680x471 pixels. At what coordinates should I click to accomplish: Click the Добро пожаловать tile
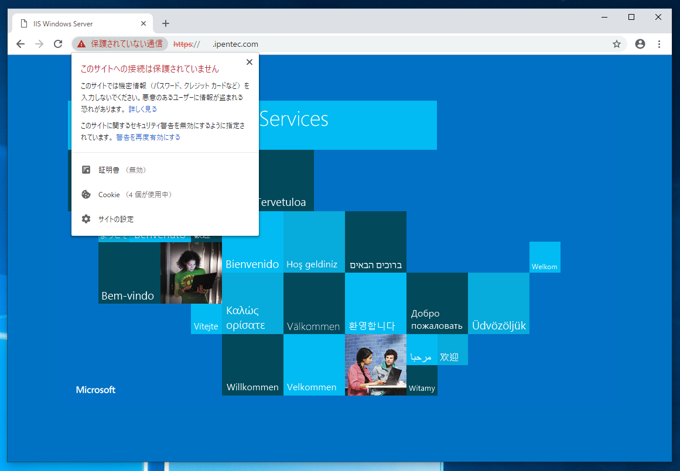[437, 304]
